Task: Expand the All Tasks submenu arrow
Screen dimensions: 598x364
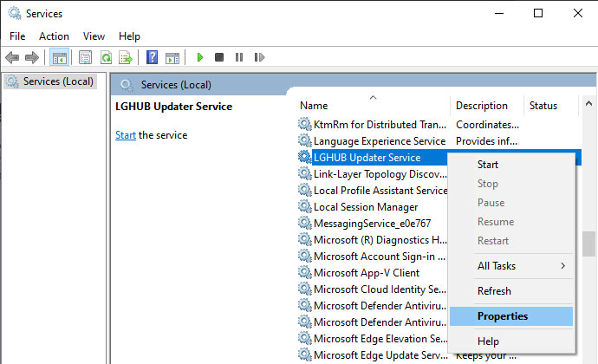Action: coord(563,266)
